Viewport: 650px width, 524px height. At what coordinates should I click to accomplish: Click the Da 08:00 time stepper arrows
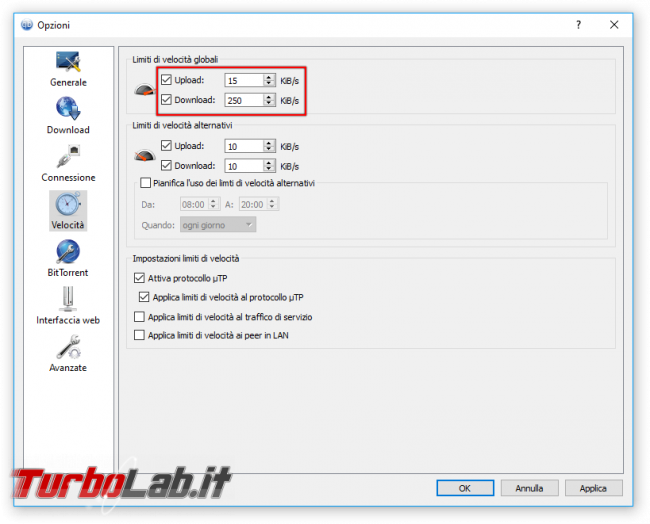point(213,204)
